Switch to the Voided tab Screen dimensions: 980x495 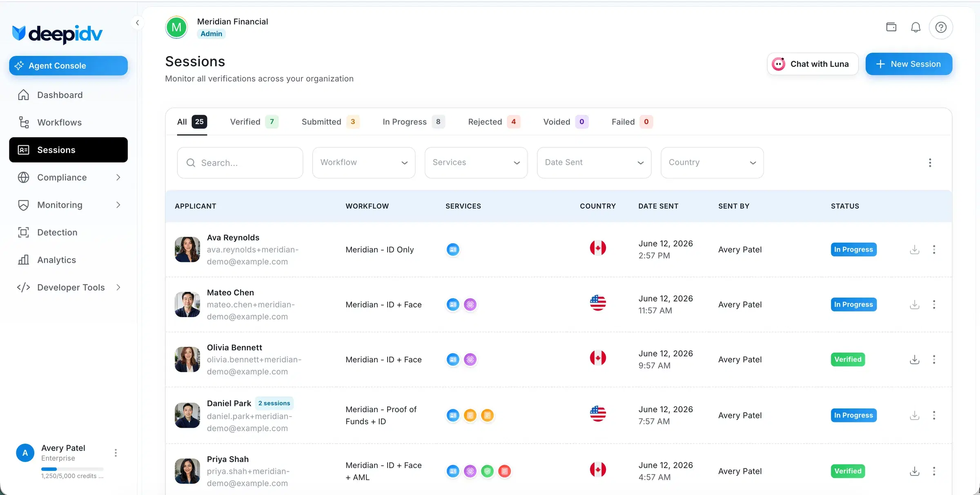click(566, 122)
